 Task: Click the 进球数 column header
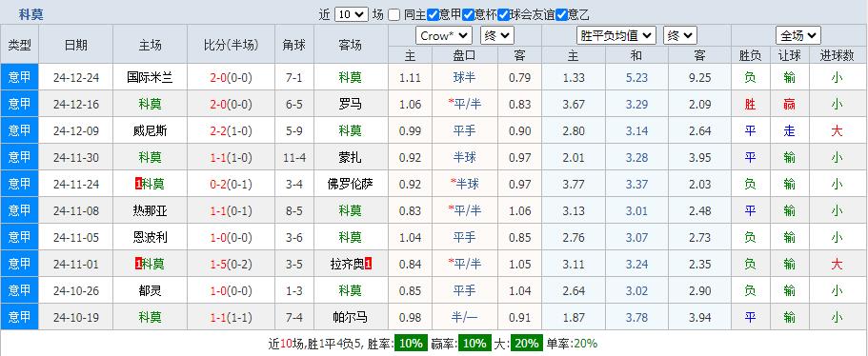pos(837,55)
